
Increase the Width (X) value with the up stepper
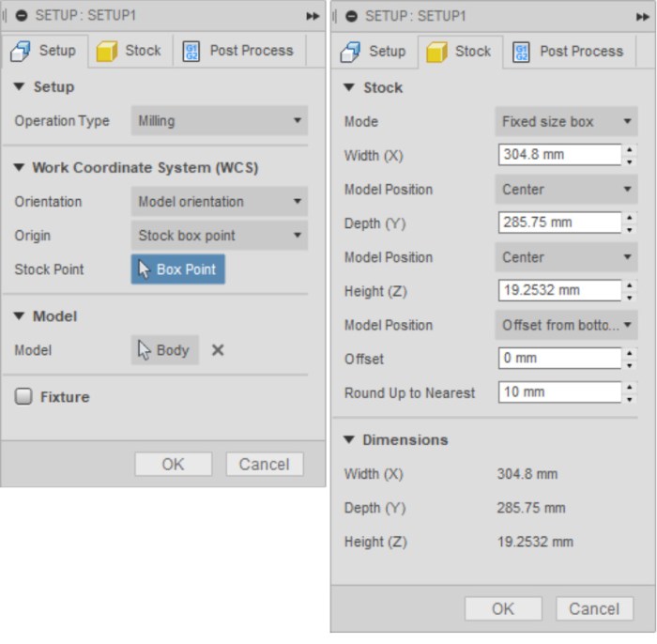pos(629,149)
